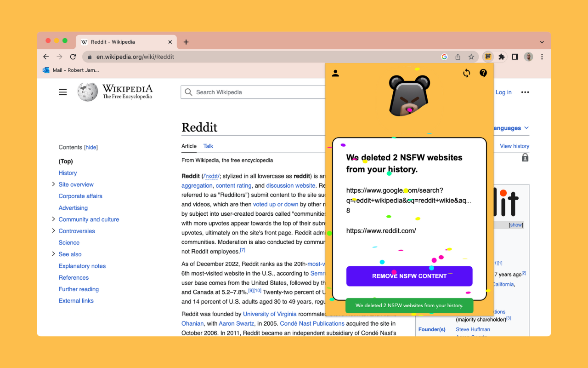Screen dimensions: 588x368
Task: Open the voted up or down link
Action: 276,204
